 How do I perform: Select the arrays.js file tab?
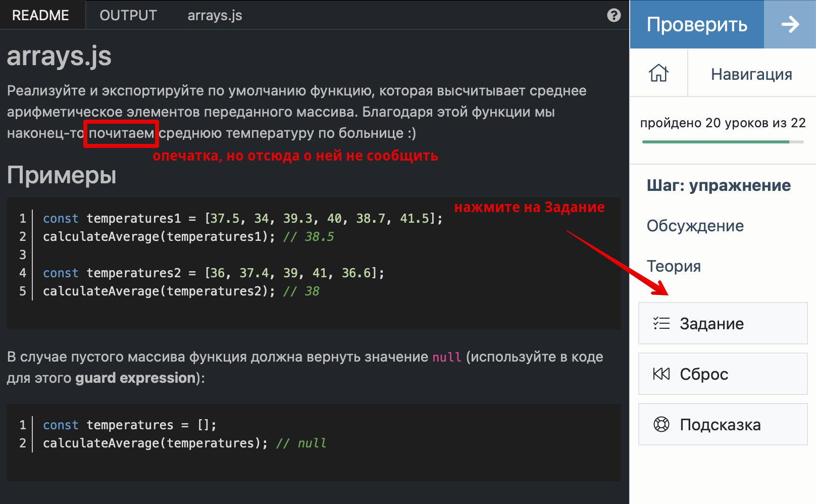click(x=215, y=15)
